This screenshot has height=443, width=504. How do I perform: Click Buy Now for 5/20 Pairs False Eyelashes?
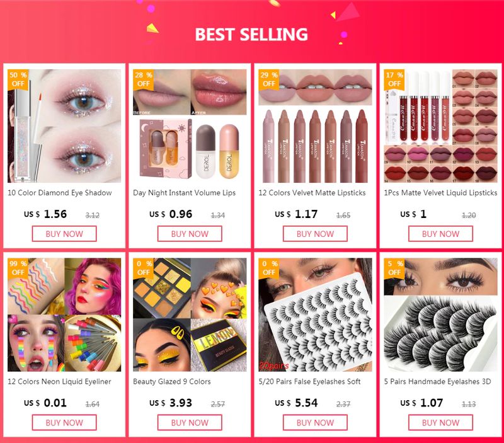coord(316,422)
